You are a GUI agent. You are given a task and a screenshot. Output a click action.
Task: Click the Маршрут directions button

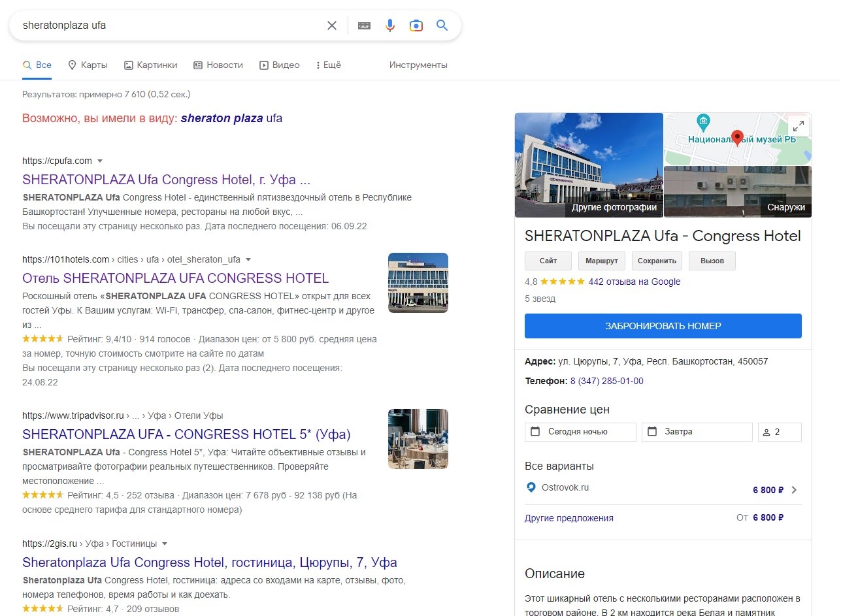coord(602,261)
